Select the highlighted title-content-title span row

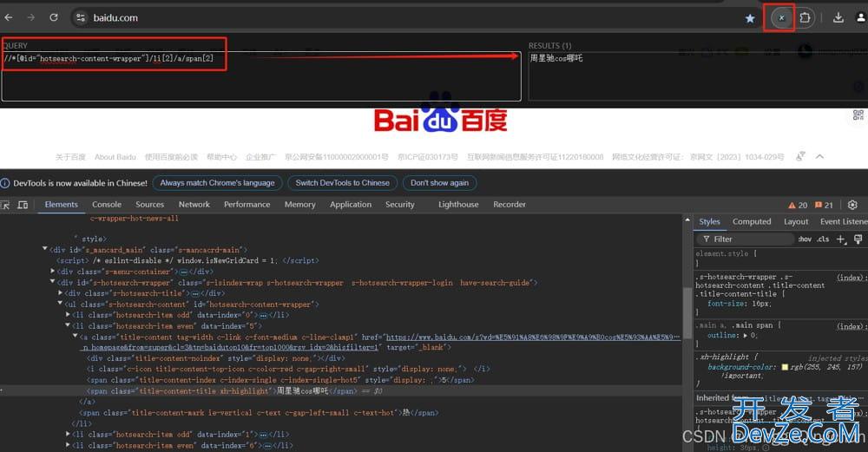341,390
